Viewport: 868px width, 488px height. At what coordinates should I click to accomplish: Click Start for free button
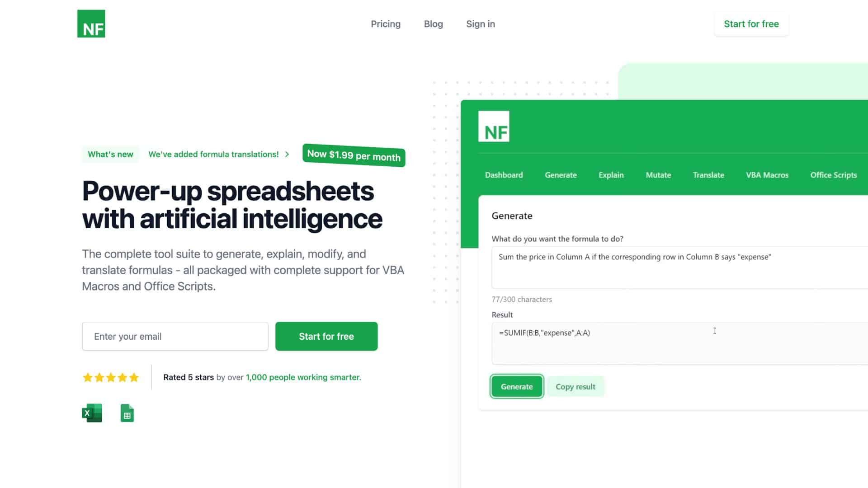point(326,336)
